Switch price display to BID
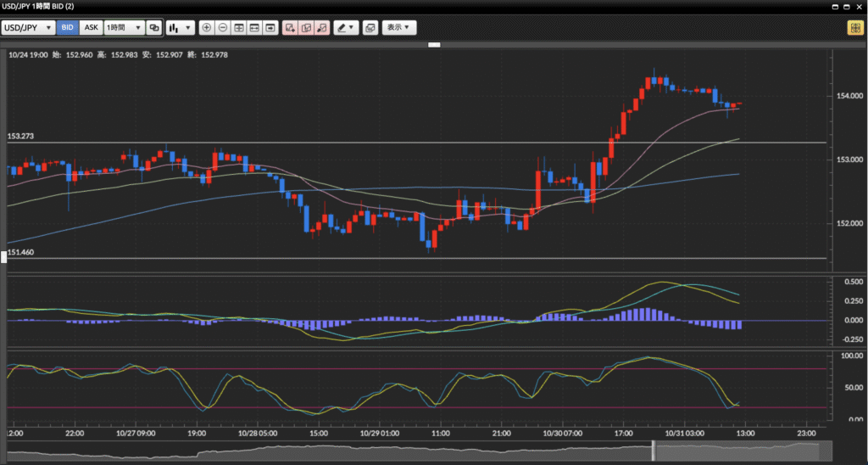This screenshot has width=868, height=465. pos(68,28)
